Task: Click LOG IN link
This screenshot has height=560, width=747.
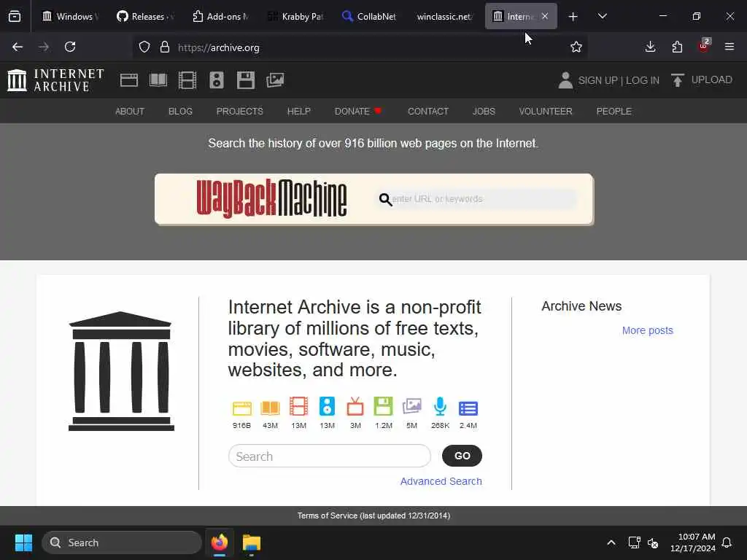Action: tap(642, 80)
